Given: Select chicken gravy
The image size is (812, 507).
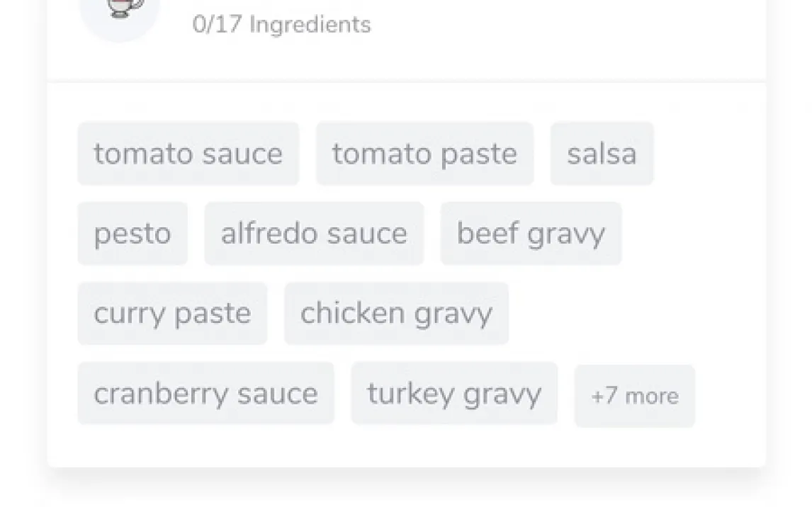Looking at the screenshot, I should point(396,314).
